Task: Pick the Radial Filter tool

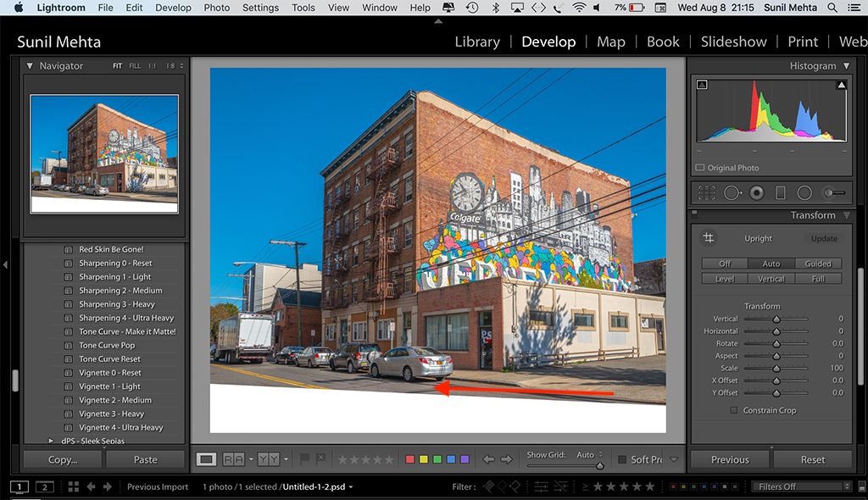Action: [x=804, y=193]
